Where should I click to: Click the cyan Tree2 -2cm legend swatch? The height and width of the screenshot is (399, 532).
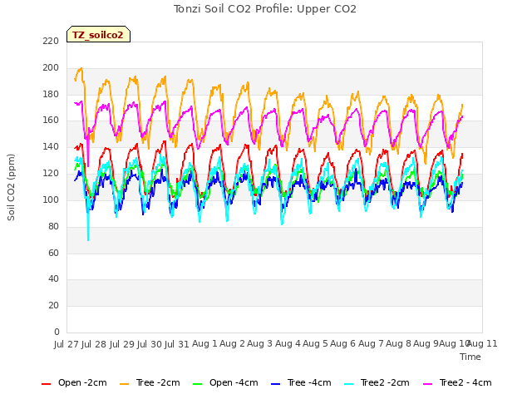coord(349,384)
